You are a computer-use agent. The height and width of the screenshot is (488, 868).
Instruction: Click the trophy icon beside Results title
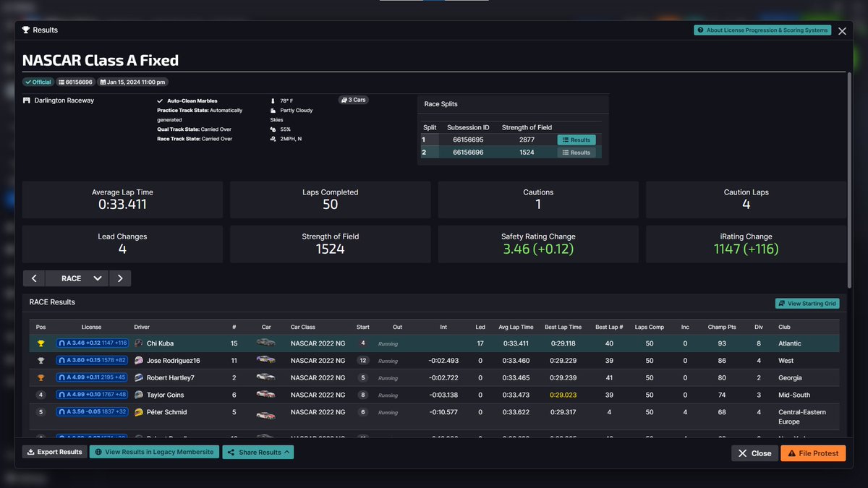(x=26, y=30)
